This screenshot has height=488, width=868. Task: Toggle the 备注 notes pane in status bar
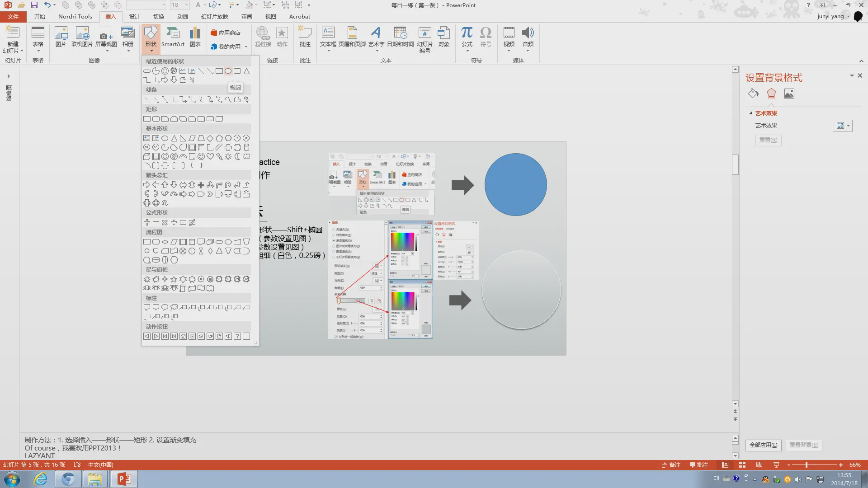(671, 465)
